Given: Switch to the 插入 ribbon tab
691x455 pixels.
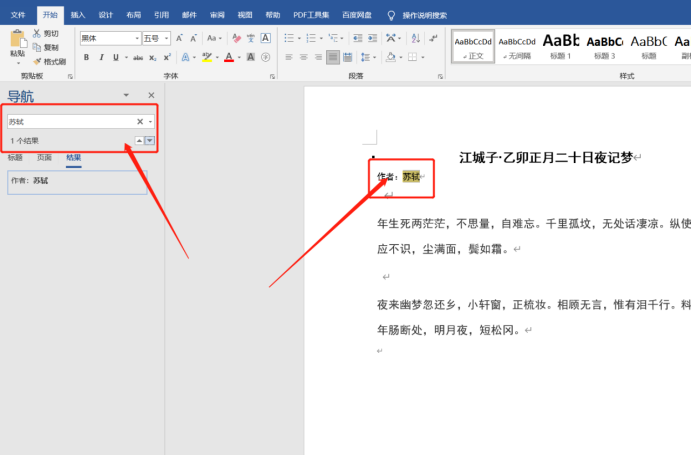Looking at the screenshot, I should click(x=78, y=15).
